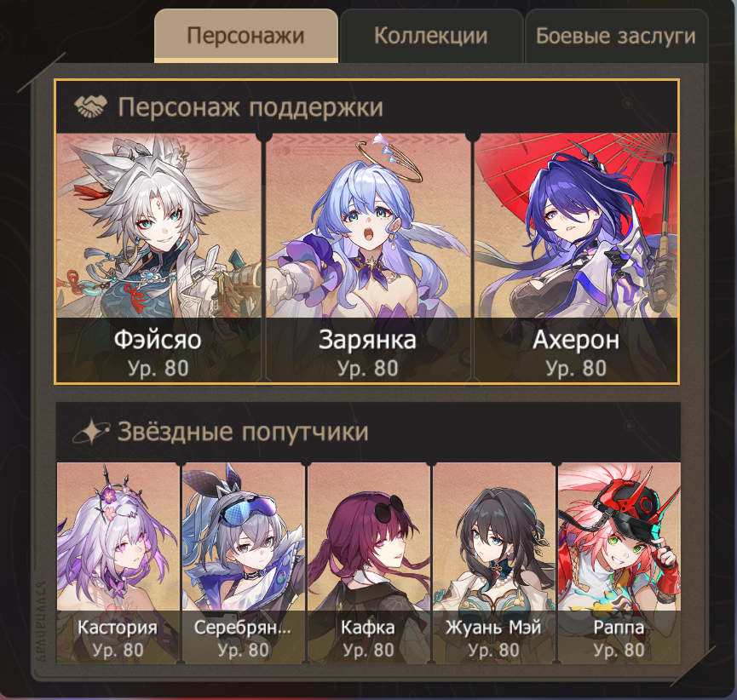Click the star icon beside Звёздные попутчики
Screen dimensions: 737x700
click(90, 431)
